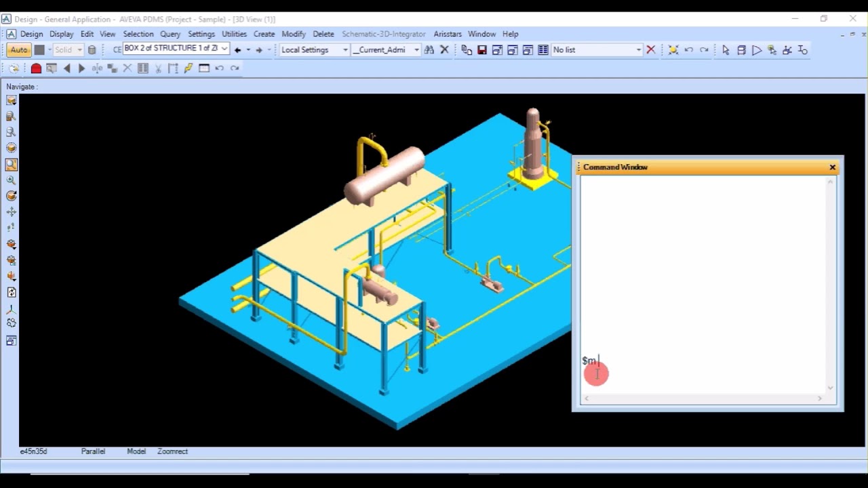Expand the dropdown arrow beside back arrow
The width and height of the screenshot is (868, 488).
pos(248,50)
